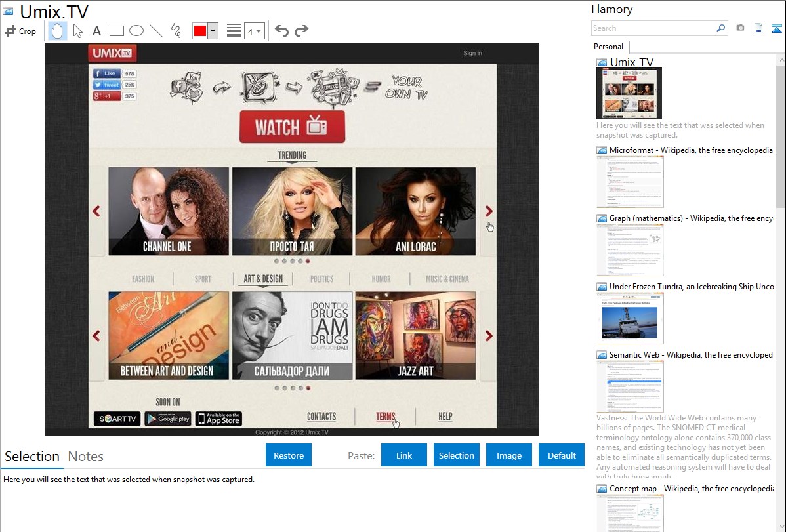Click the red WATCH button
This screenshot has height=532, width=786.
tap(292, 127)
